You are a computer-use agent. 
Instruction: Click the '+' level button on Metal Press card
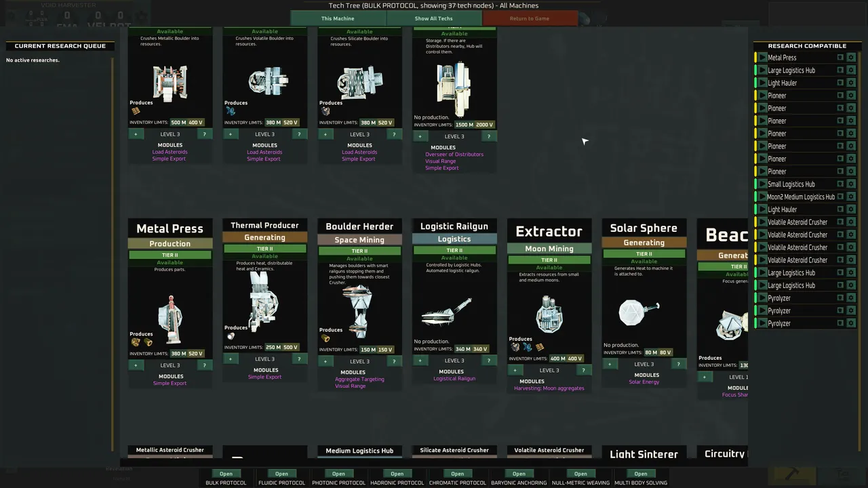(x=136, y=365)
